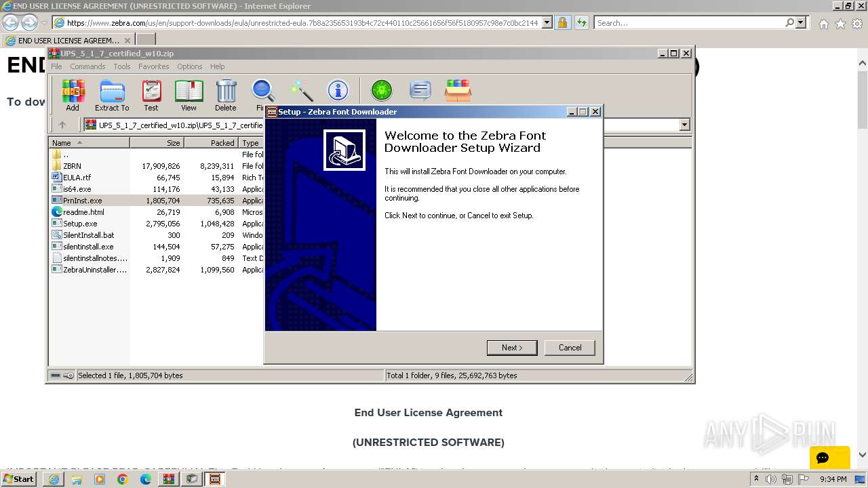Show hidden system tray icons arrow
Image resolution: width=868 pixels, height=488 pixels.
756,479
